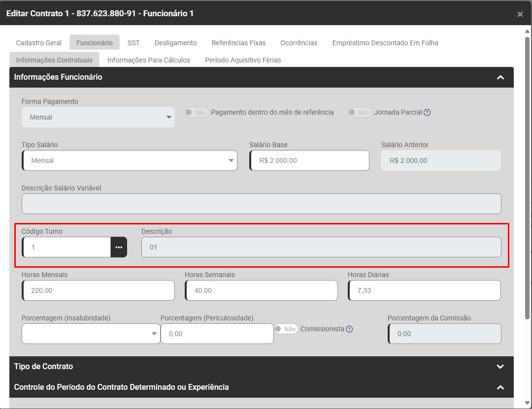Screen dimensions: 532x409
Task: Open the Tipo Salário dropdown
Action: click(130, 160)
